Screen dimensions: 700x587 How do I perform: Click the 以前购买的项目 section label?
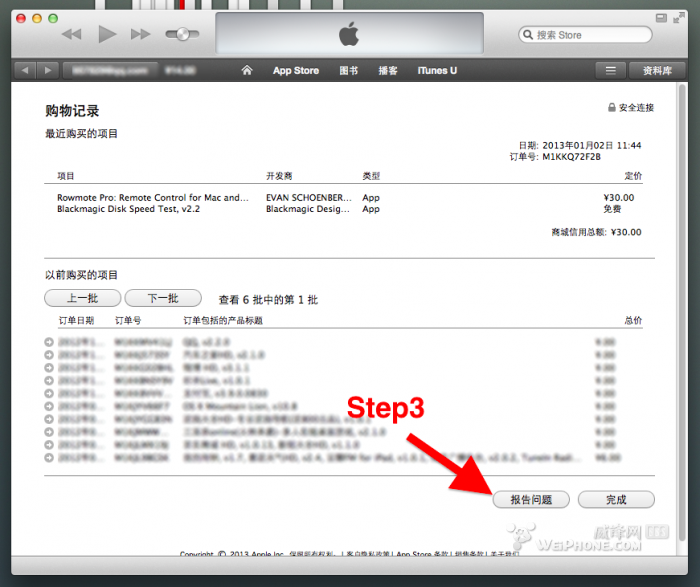tap(81, 275)
